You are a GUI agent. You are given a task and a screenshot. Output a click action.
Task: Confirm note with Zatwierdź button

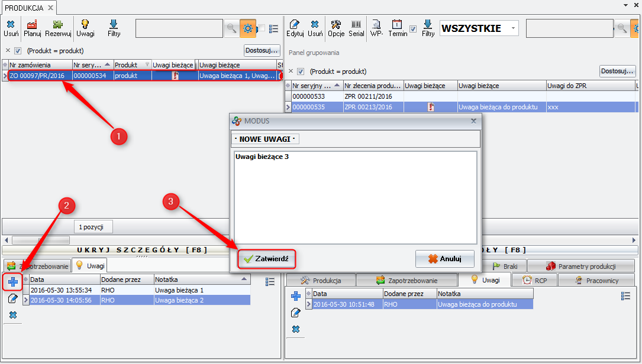pos(266,259)
